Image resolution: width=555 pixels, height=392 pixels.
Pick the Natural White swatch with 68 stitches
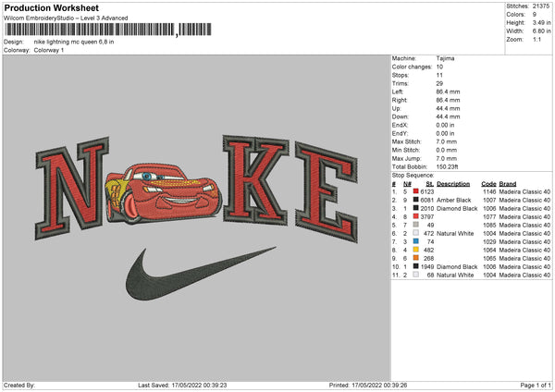[416, 275]
